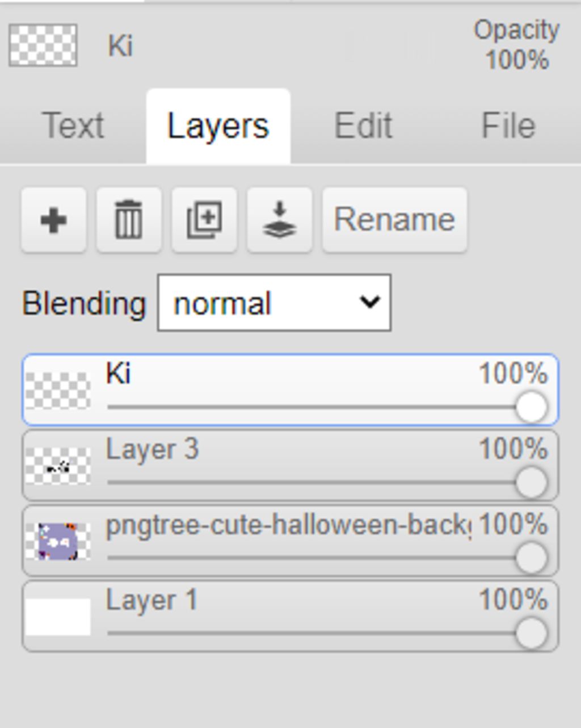
Task: Merge layer down with stack arrow icon
Action: pos(279,220)
